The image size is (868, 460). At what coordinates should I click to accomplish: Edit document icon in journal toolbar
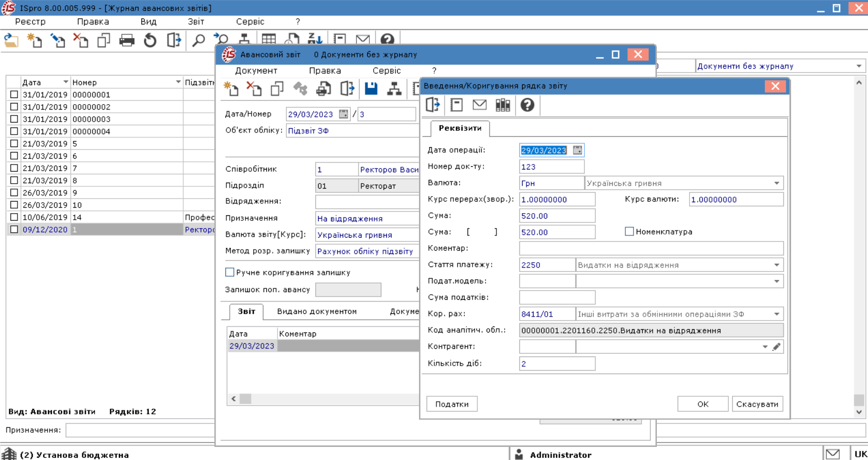pos(57,40)
